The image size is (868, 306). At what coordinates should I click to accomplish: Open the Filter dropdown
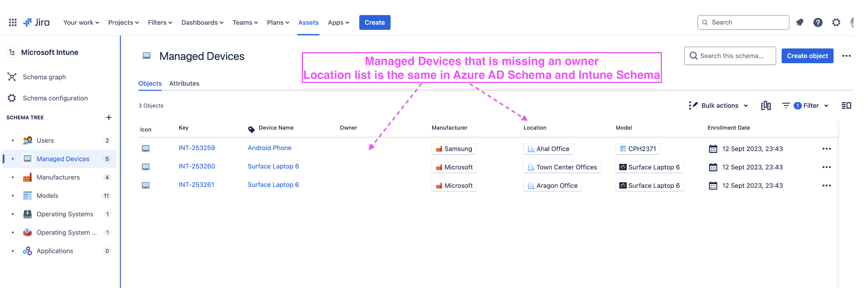805,105
